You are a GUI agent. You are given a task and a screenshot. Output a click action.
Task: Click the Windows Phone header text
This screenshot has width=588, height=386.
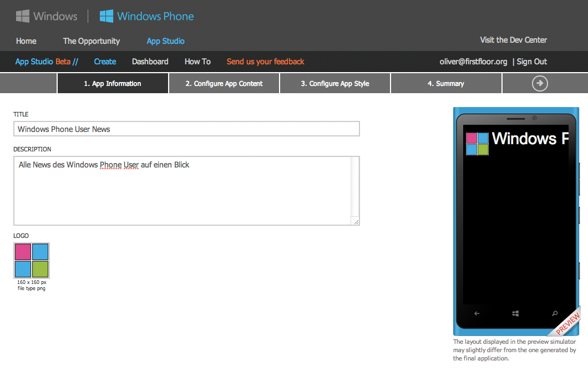155,16
